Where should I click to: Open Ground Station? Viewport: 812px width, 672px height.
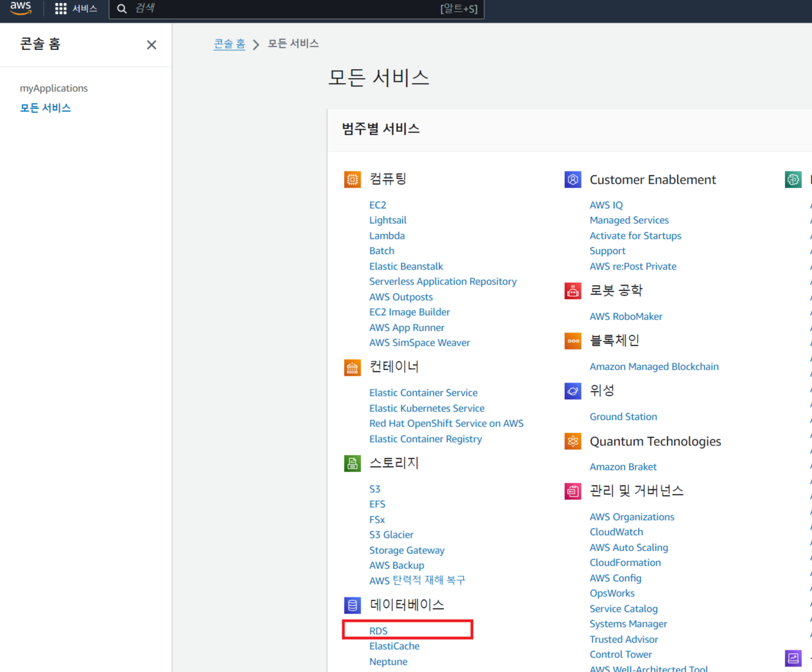pyautogui.click(x=623, y=416)
